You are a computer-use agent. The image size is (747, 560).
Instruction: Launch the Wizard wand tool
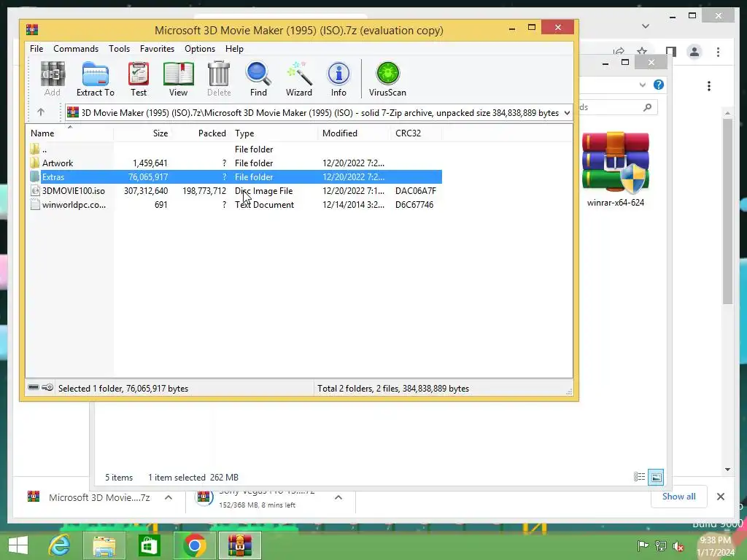(x=298, y=79)
